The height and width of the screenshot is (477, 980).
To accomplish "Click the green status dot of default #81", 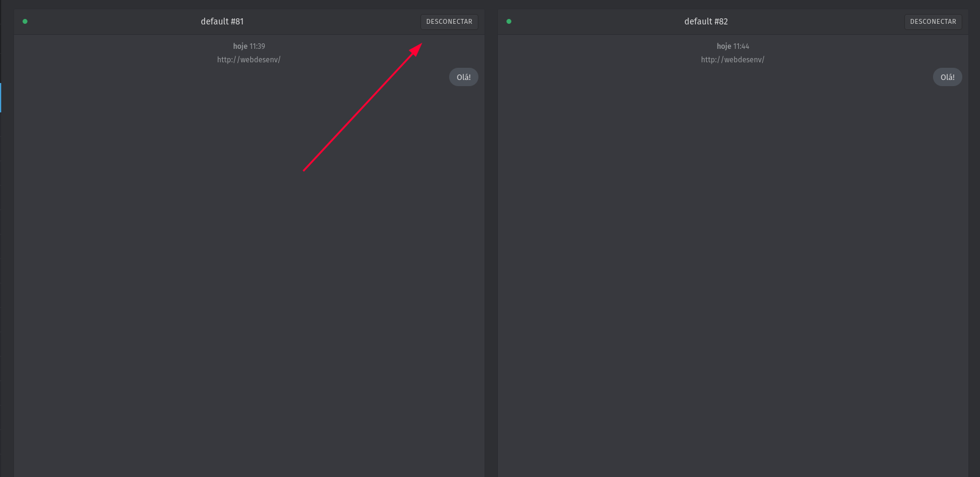I will 25,21.
